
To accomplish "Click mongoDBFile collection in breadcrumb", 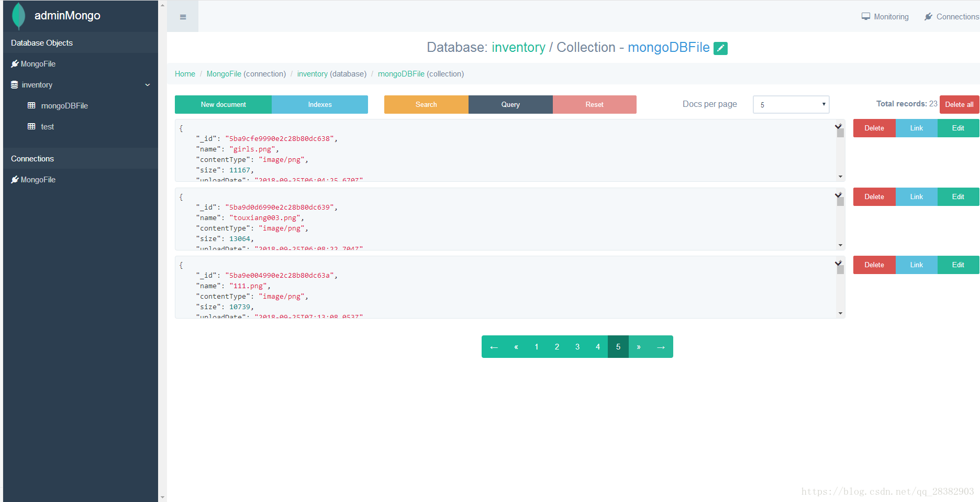I will 401,74.
